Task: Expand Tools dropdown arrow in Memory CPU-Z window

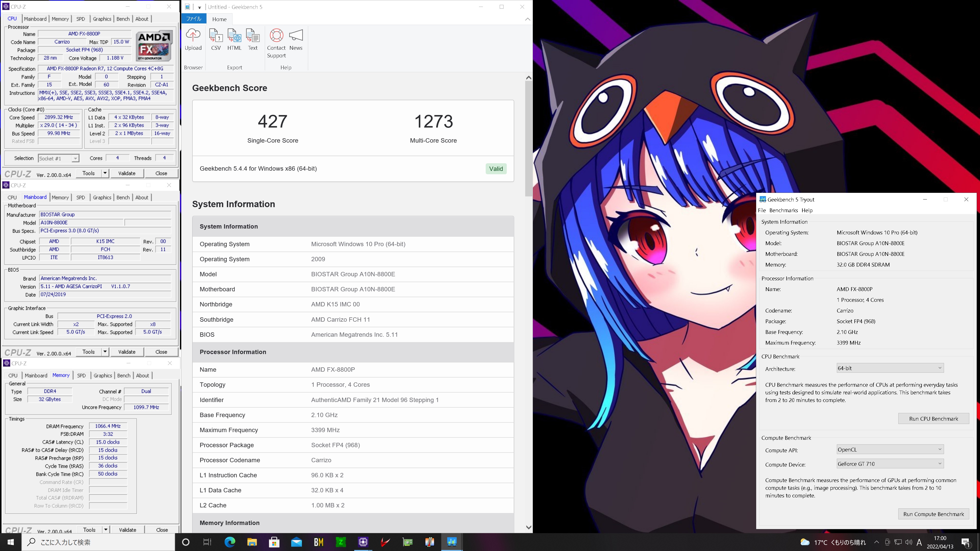Action: (106, 530)
